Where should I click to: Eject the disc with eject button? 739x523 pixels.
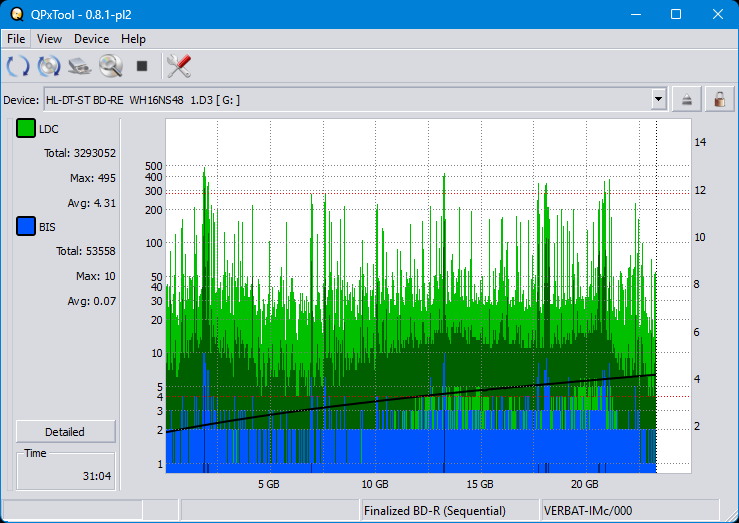(687, 99)
